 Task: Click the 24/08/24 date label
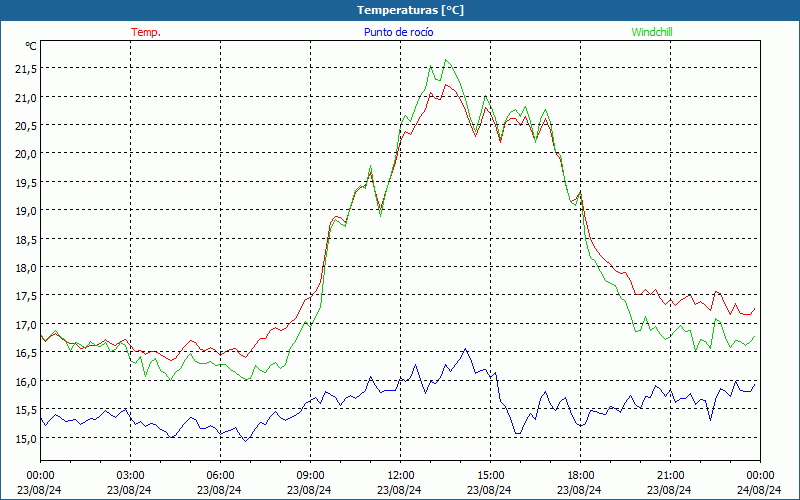click(759, 490)
